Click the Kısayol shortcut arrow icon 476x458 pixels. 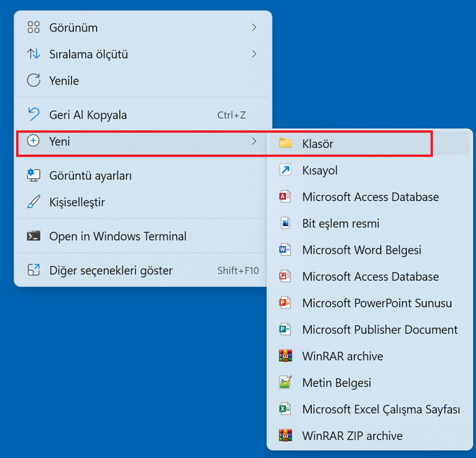coord(286,170)
